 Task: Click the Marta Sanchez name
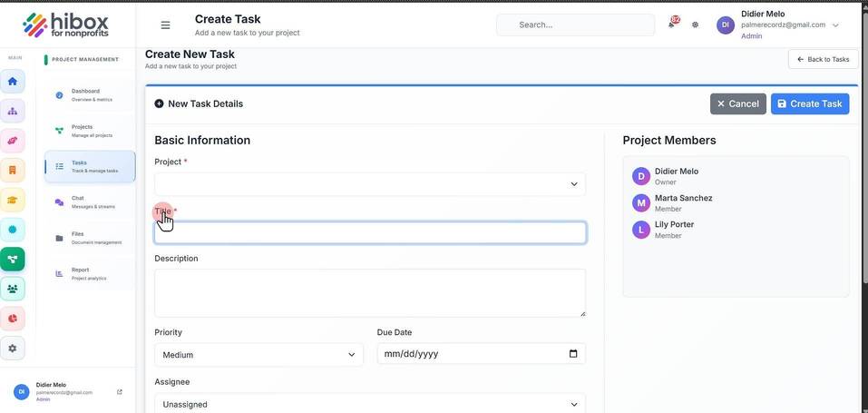684,198
